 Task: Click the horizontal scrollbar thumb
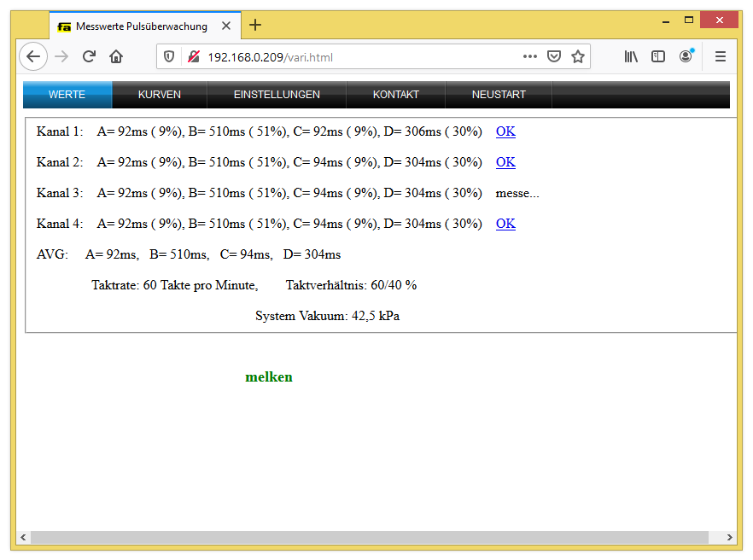[370, 537]
